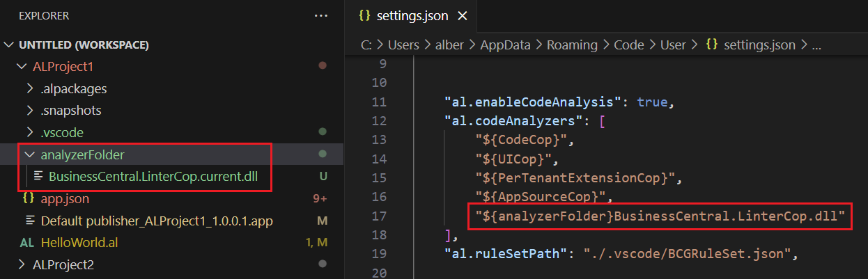Click the AL icon beside HelloWorld.al

pos(27,243)
